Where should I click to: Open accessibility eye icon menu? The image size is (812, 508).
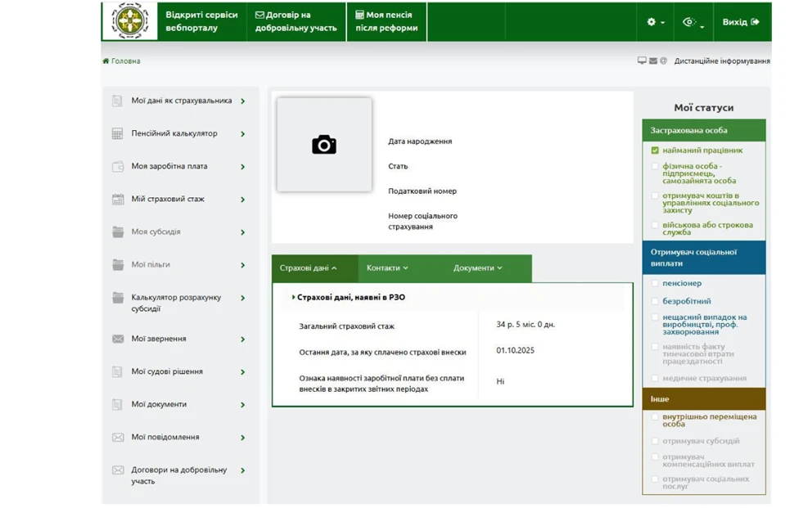tap(692, 22)
